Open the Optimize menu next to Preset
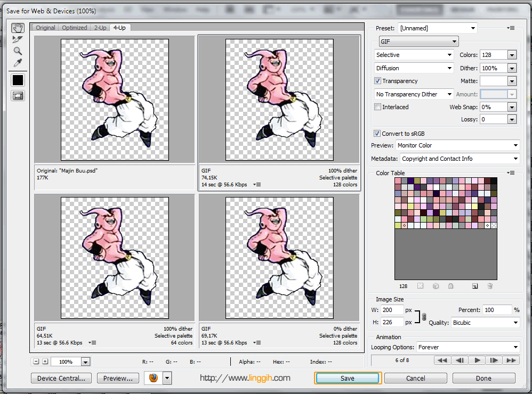 click(511, 28)
